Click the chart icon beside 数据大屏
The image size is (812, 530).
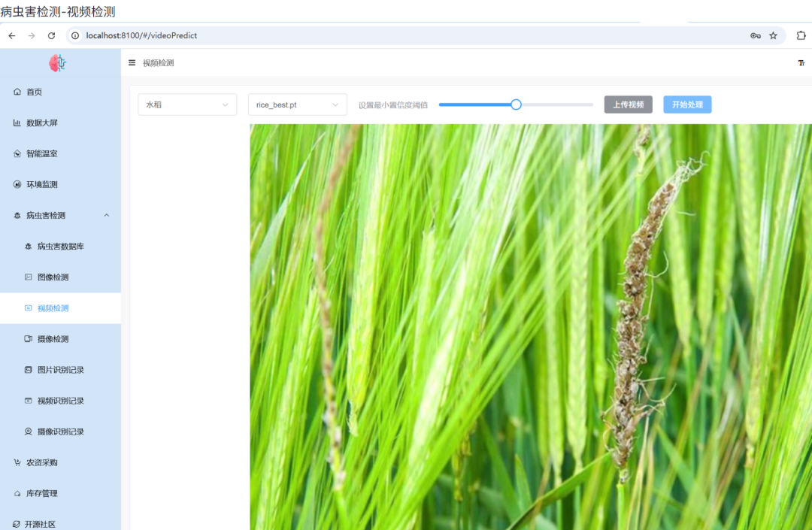click(17, 123)
